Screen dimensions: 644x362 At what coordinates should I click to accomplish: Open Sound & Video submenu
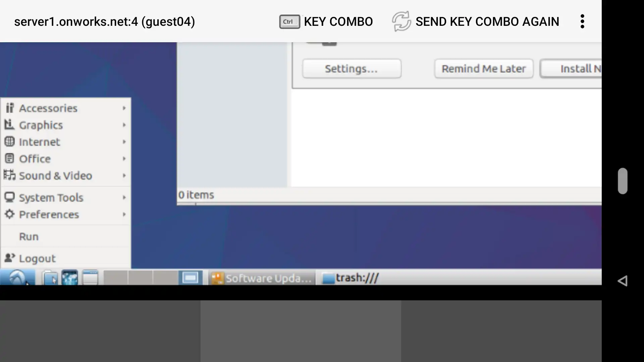tap(65, 176)
